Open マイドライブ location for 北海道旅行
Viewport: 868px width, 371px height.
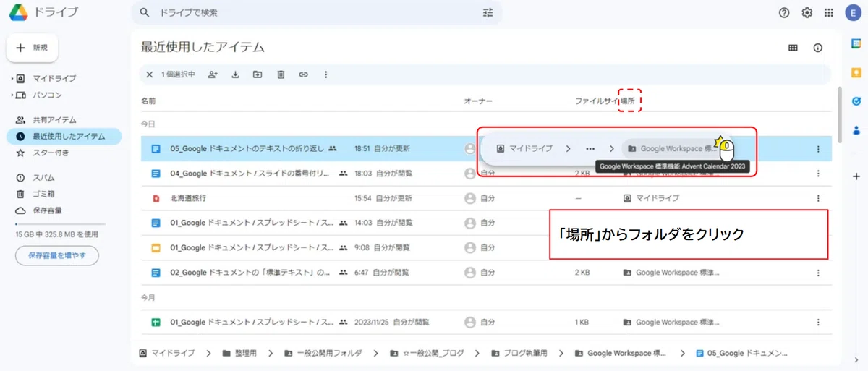pyautogui.click(x=652, y=198)
